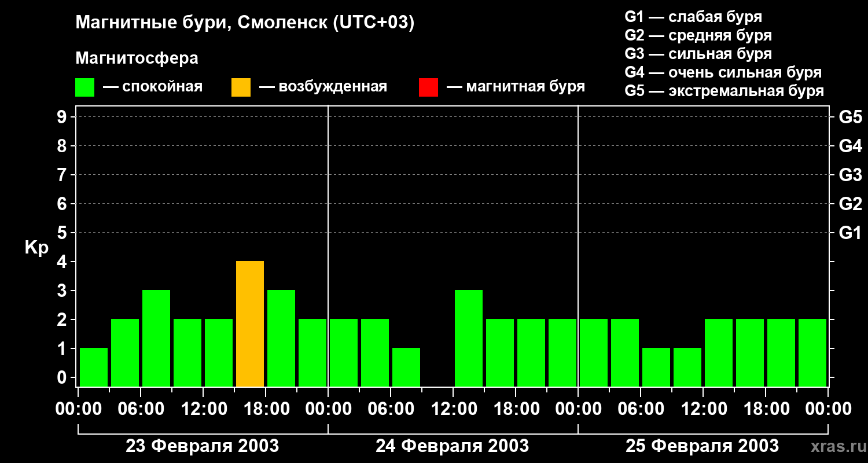868x463 pixels.
Task: Click the orange 'возбужденная' legend swatch
Action: coord(241,87)
